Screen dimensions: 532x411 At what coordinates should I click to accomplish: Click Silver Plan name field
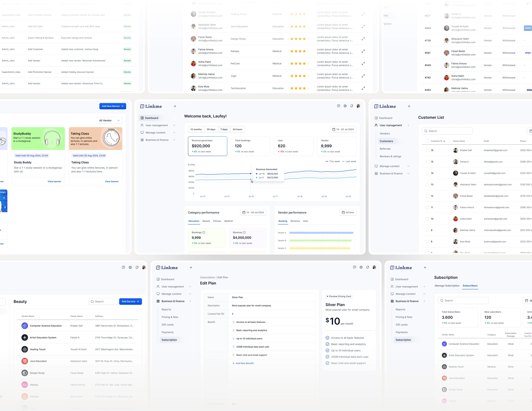[272, 297]
